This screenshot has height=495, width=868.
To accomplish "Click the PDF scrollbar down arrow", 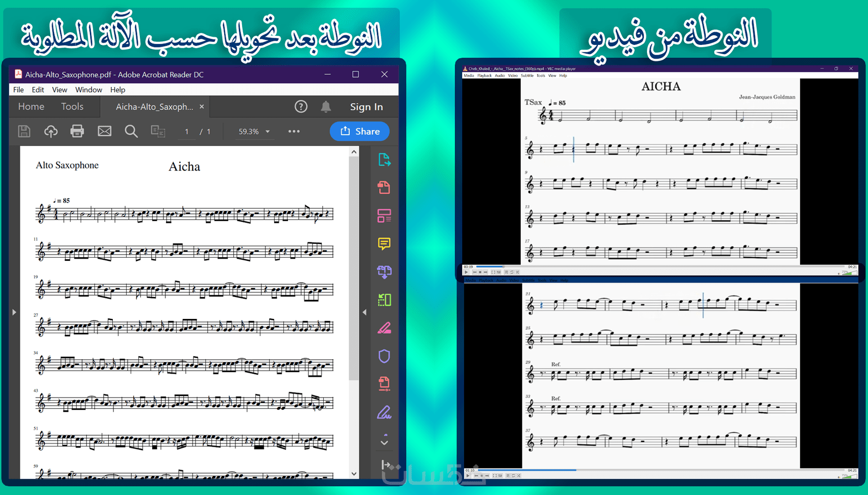I will tap(354, 474).
